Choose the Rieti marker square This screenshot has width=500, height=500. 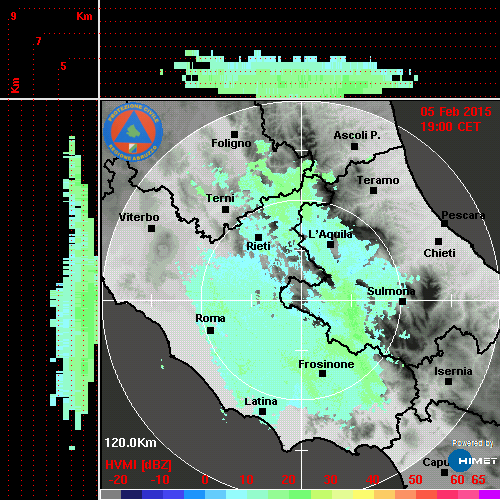click(x=258, y=237)
